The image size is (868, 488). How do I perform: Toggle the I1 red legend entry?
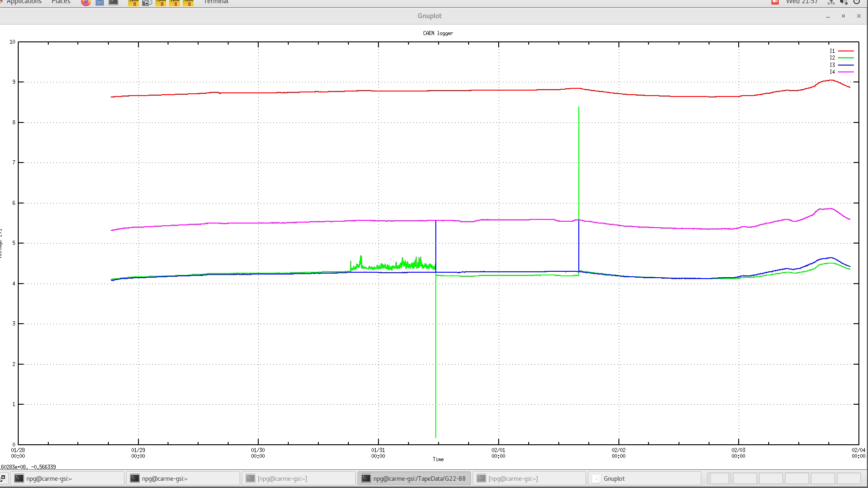832,51
